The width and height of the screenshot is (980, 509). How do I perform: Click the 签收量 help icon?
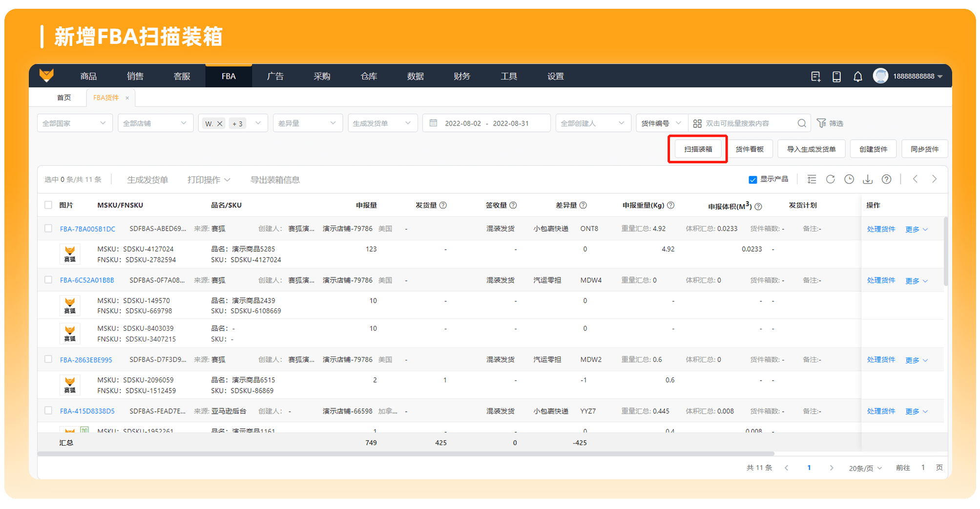(513, 205)
